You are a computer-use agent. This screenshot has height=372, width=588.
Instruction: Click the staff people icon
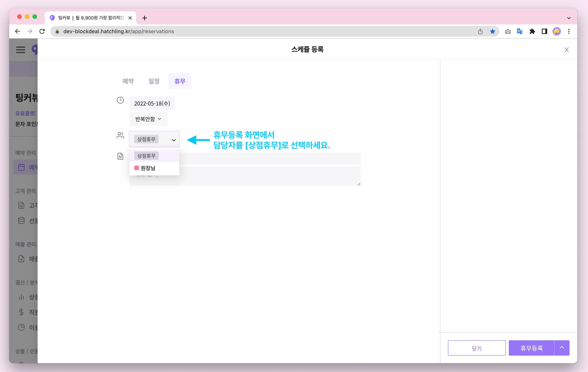coord(120,135)
